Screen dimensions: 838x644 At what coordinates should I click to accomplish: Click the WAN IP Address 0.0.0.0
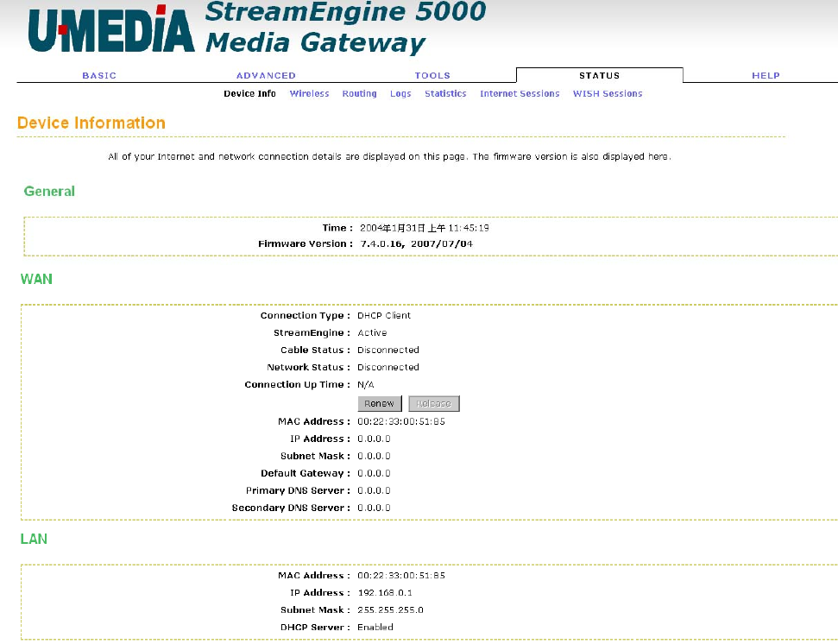(374, 439)
